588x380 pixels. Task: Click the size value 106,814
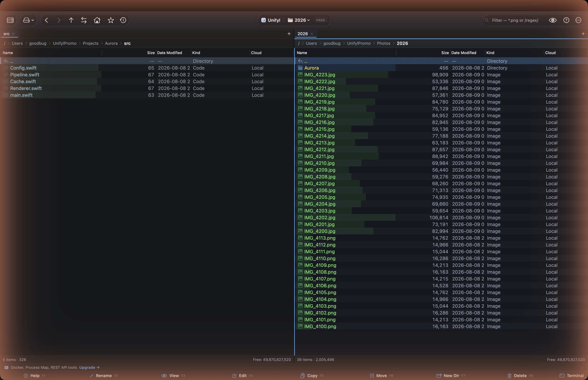[439, 218]
